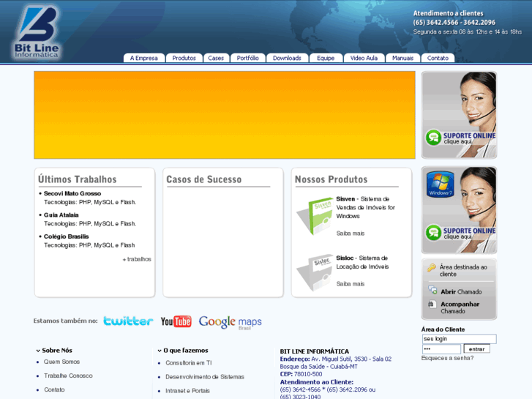Open the YouTube logo link
The height and width of the screenshot is (399, 532).
tap(176, 321)
